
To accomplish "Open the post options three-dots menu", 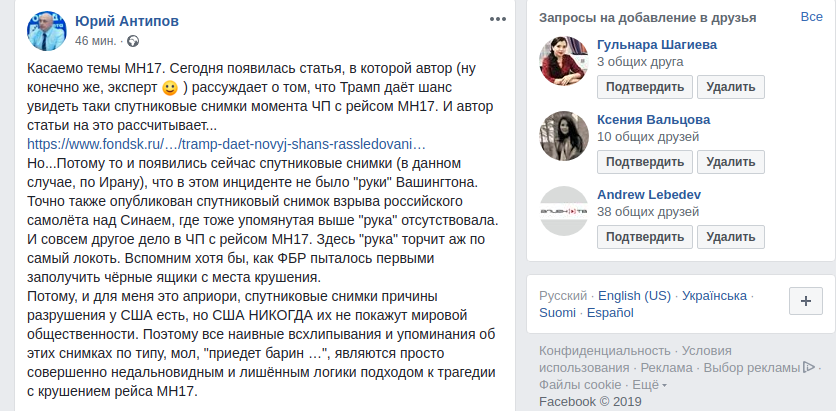I will click(x=497, y=20).
